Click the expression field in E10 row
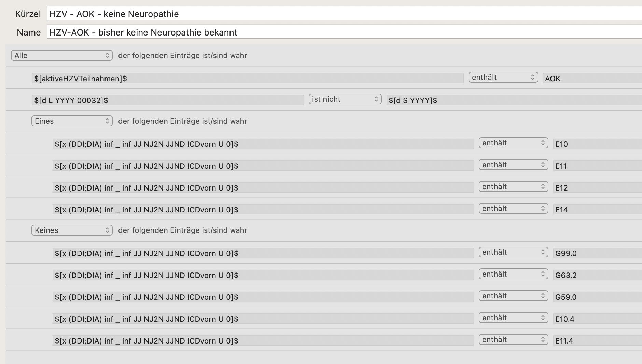642x364 pixels. 263,144
